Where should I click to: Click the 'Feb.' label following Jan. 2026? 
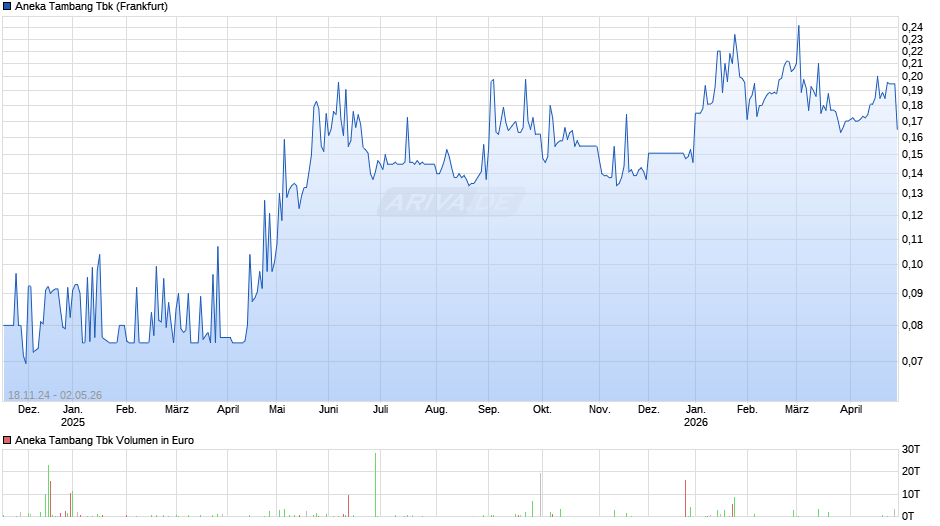747,410
